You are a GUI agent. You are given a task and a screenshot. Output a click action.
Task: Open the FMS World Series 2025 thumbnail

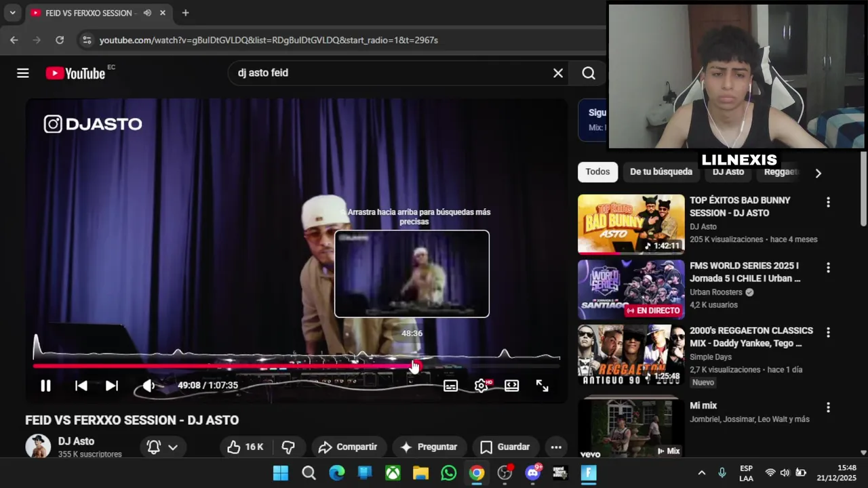631,289
